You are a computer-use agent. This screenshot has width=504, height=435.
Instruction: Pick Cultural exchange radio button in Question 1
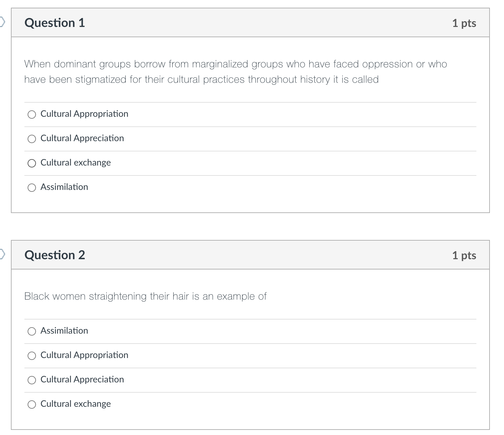[32, 163]
